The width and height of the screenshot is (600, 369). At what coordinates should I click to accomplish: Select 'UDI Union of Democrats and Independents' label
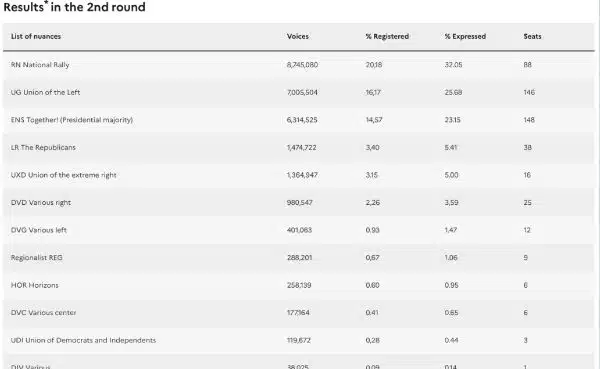83,340
